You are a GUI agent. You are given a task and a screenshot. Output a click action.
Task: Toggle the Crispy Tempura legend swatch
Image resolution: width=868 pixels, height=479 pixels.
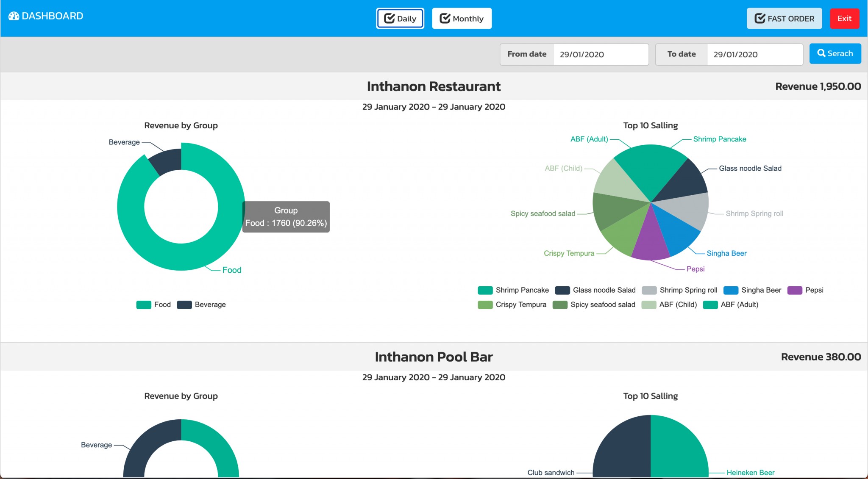pos(485,305)
